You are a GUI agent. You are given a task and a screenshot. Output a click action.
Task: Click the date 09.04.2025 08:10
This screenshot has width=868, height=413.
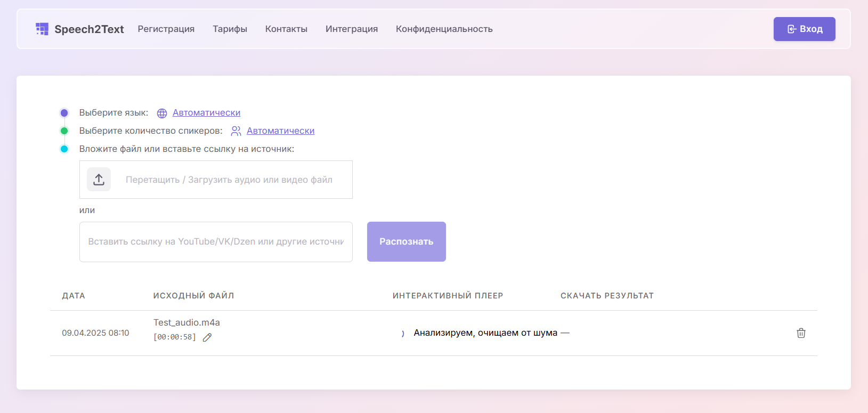[x=95, y=333]
